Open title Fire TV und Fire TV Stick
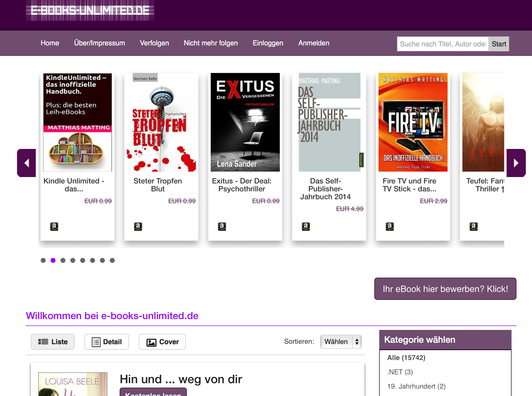532x396 pixels. click(409, 185)
